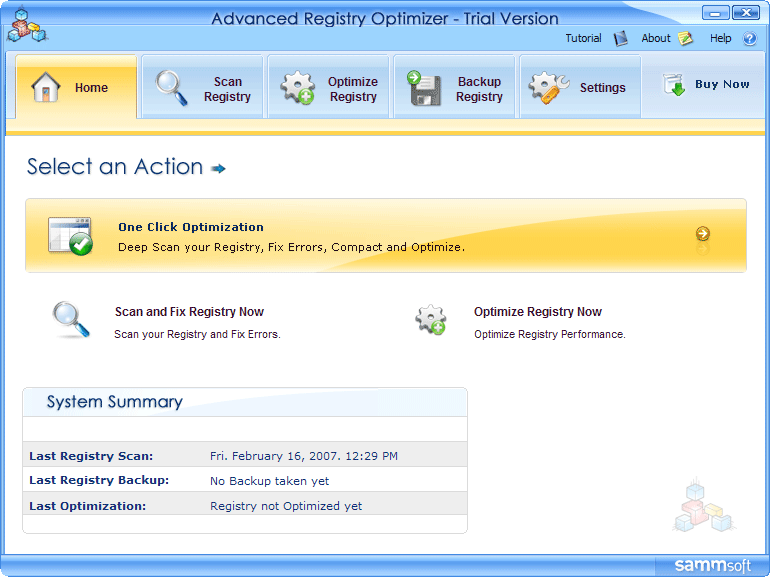
Task: Click the magnifier icon on Scan Registry tab
Action: 171,88
